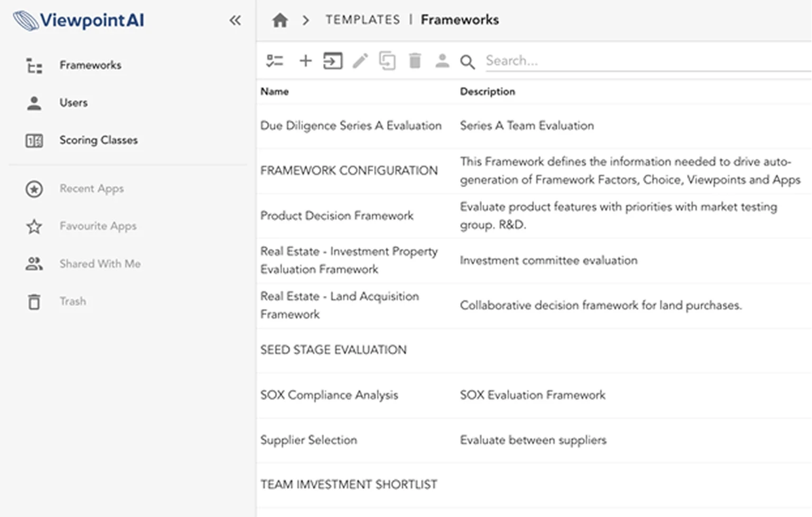Click the breadcrumb chevron arrow
Image resolution: width=812 pixels, height=517 pixels.
point(305,21)
